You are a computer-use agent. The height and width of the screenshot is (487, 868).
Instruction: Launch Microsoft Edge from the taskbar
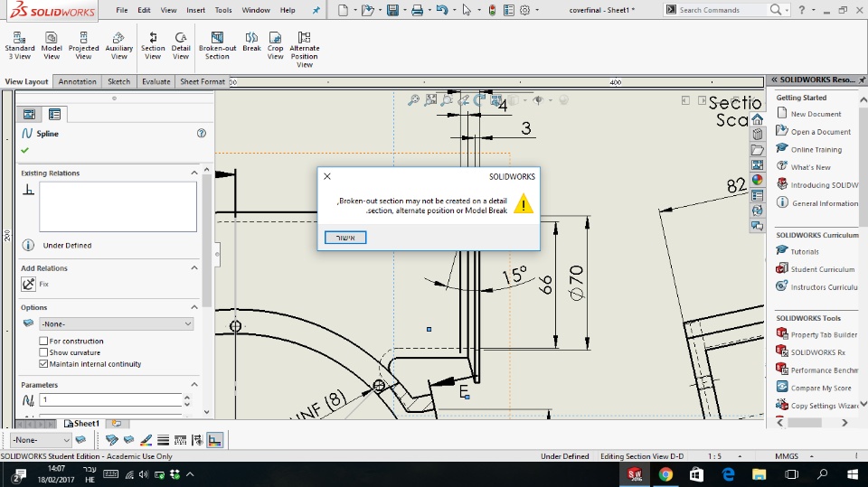(x=728, y=474)
